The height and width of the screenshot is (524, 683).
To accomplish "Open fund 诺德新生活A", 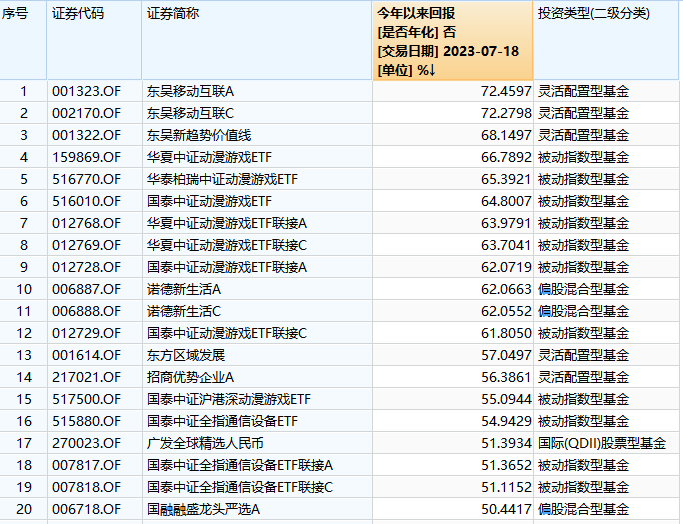I will point(184,289).
